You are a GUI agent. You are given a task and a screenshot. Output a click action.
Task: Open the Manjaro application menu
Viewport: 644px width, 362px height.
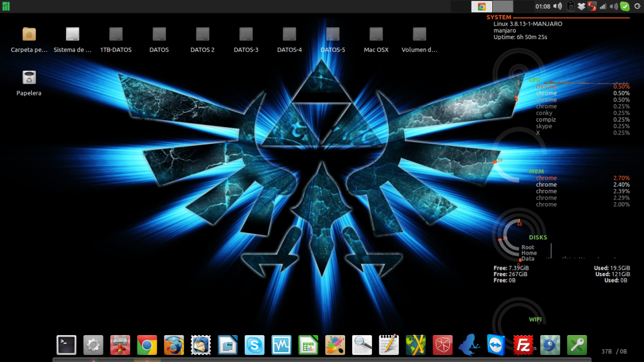click(6, 6)
